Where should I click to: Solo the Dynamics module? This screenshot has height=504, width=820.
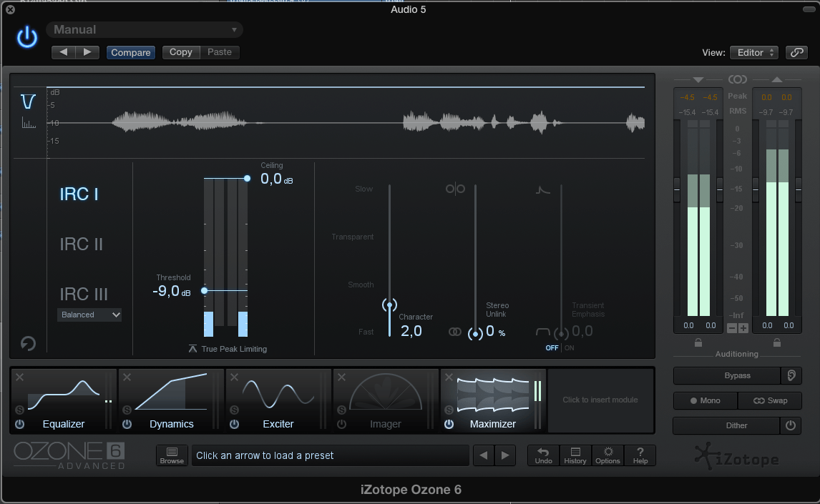127,410
